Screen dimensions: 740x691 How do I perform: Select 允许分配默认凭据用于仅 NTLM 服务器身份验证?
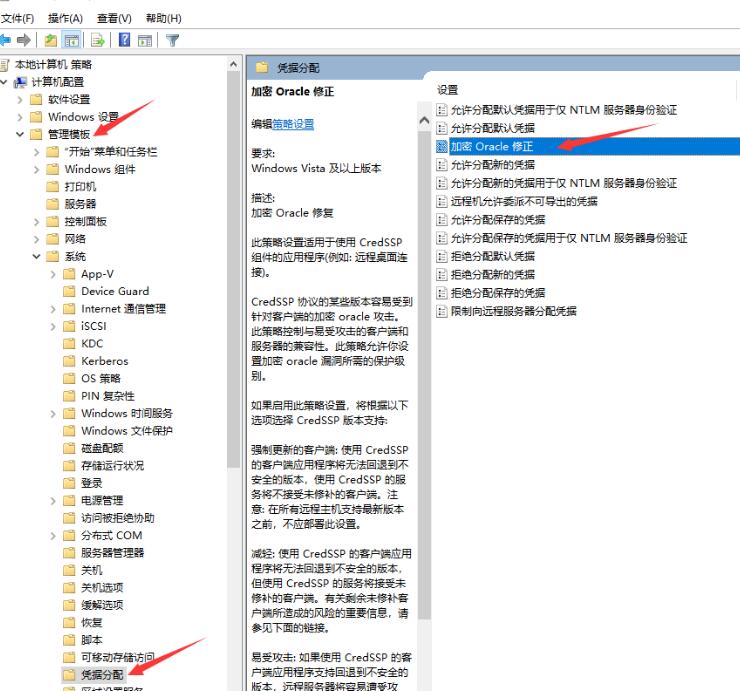(563, 110)
